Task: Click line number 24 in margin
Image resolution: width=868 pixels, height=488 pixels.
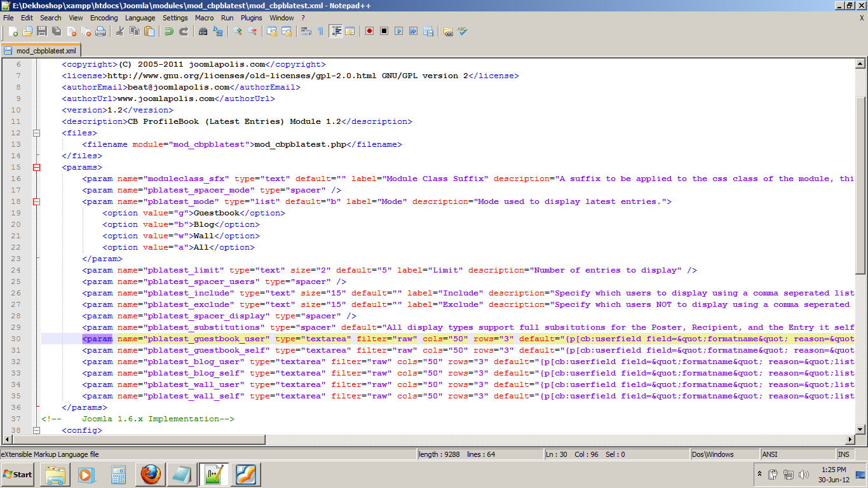Action: pos(16,270)
